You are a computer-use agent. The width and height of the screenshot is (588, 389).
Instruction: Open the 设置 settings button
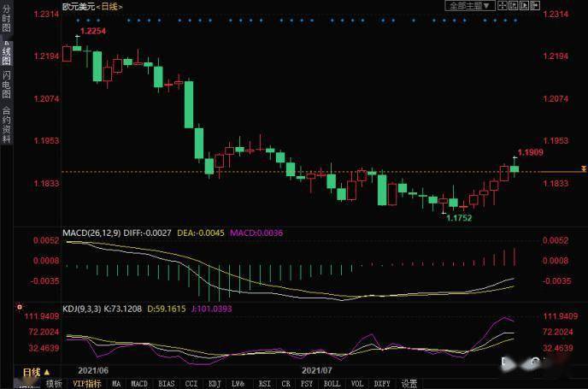click(x=409, y=384)
